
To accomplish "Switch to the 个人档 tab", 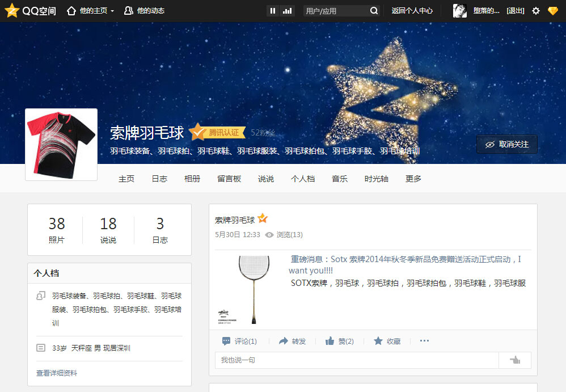I will (x=303, y=179).
